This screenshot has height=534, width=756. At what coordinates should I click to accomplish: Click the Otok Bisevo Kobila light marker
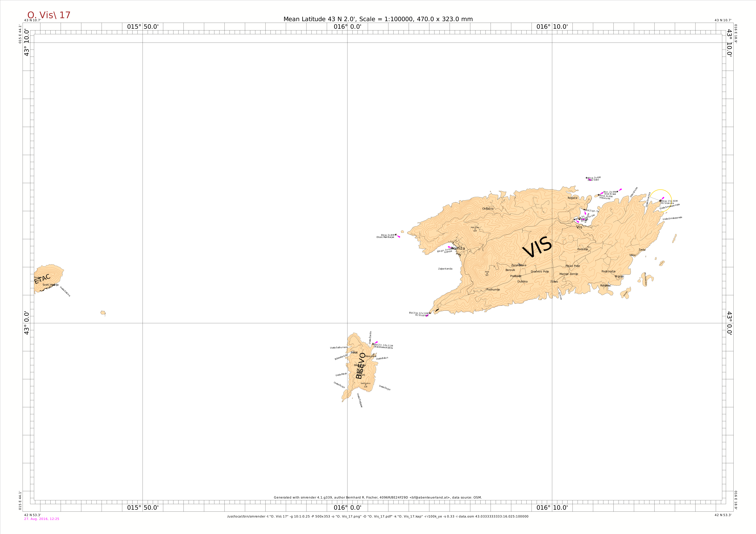pyautogui.click(x=373, y=344)
